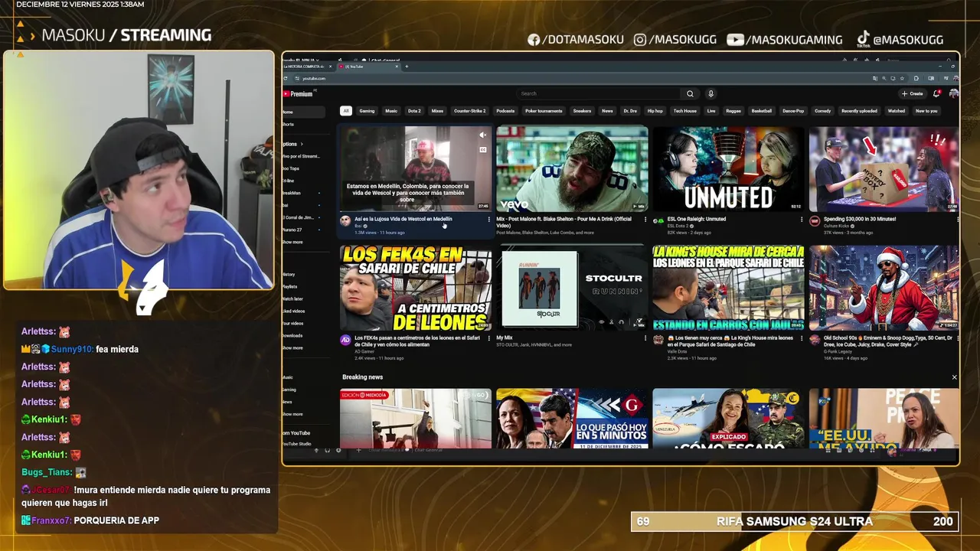
Task: Select the Counter-Strike 2 filter chip
Action: coord(470,111)
